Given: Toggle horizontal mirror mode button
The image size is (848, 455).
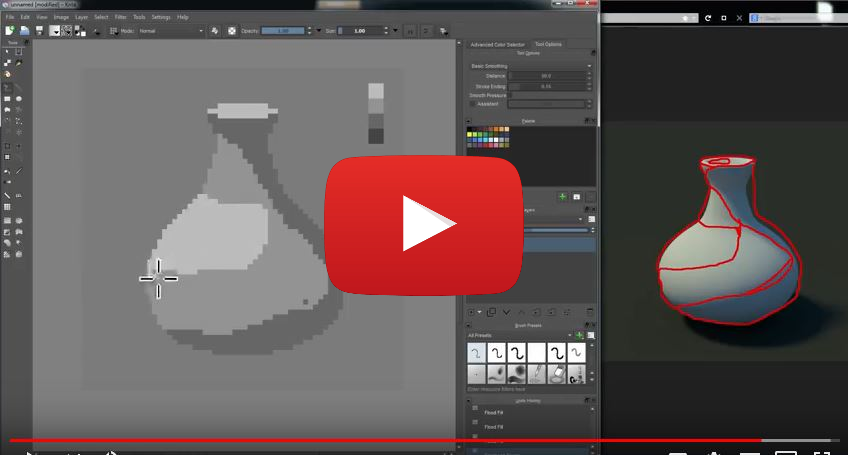Looking at the screenshot, I should click(410, 31).
